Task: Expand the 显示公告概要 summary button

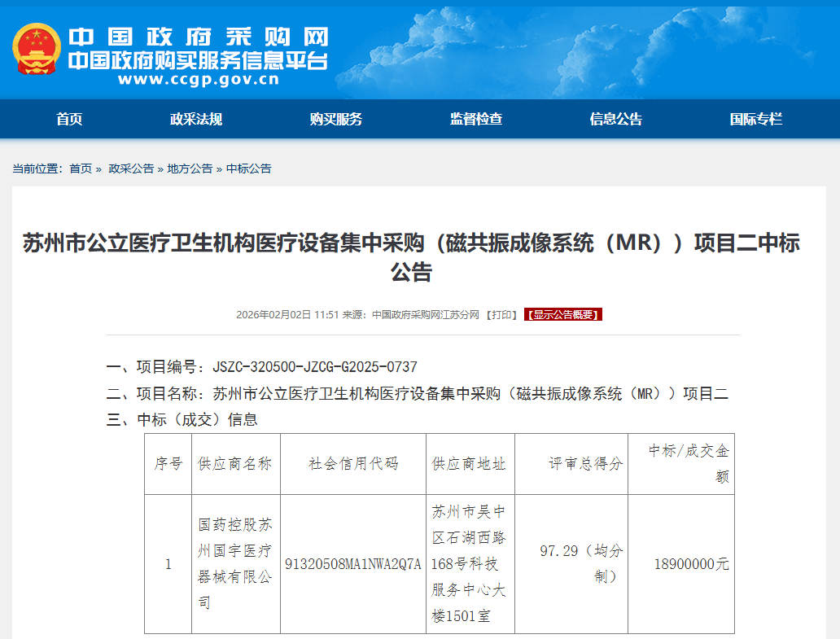Action: point(563,315)
